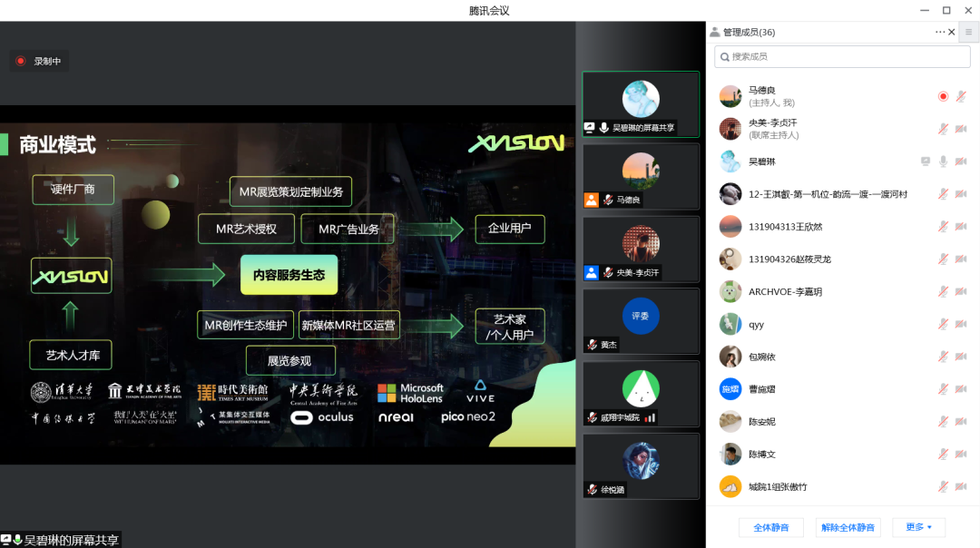980x548 pixels.
Task: Click the camera icon for 曹施熠
Action: (961, 388)
